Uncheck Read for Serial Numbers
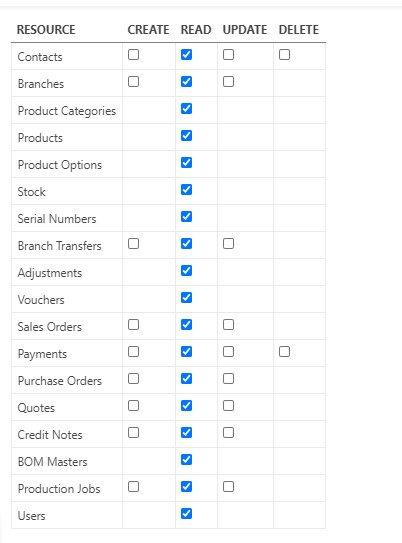Image resolution: width=402 pixels, height=543 pixels. coord(186,217)
